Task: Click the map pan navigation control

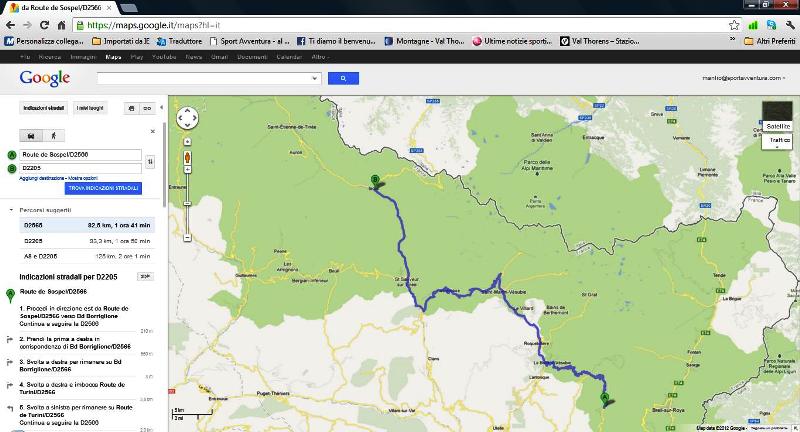Action: point(187,119)
